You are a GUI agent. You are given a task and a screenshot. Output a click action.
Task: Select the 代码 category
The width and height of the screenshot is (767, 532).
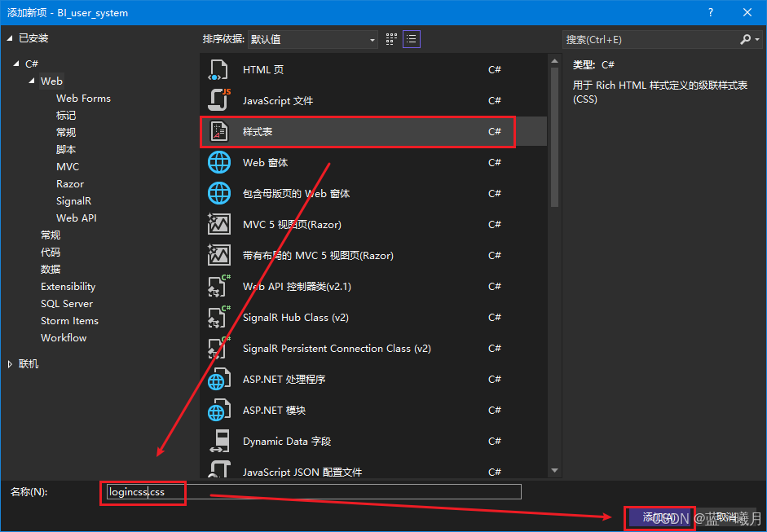51,253
